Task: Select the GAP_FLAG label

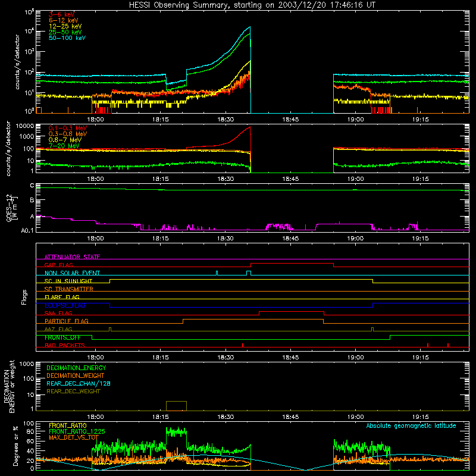Action: pyautogui.click(x=59, y=265)
